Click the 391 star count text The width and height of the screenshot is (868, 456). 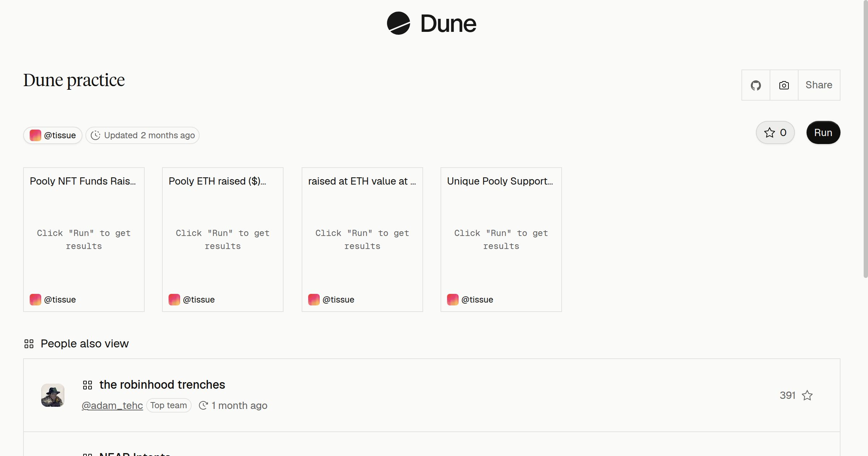coord(787,395)
